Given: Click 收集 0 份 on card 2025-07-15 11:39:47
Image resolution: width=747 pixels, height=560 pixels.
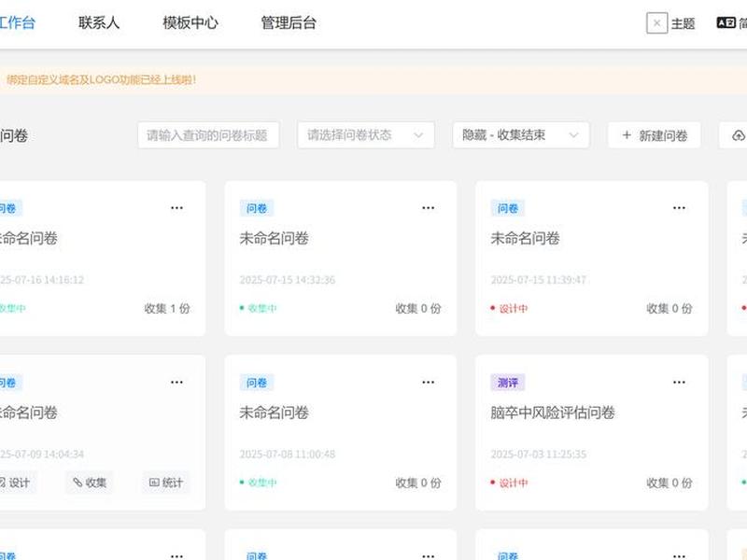Looking at the screenshot, I should [669, 309].
